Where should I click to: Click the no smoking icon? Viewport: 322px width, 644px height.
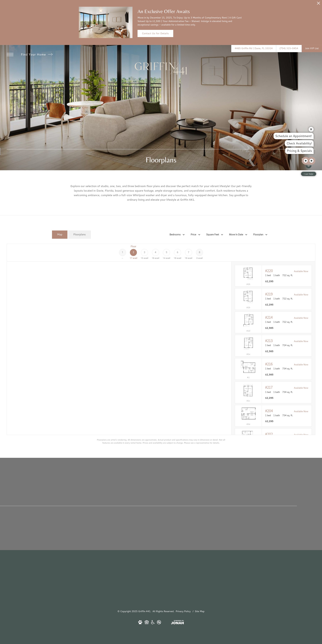point(159,622)
